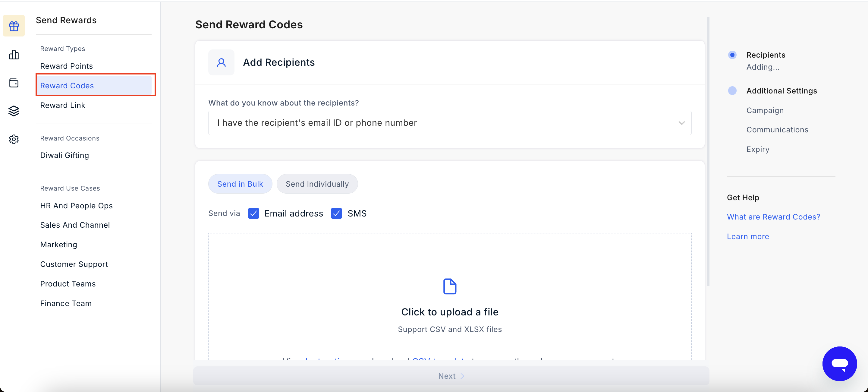The width and height of the screenshot is (868, 392).
Task: Open Finance Team use case
Action: [x=66, y=303]
